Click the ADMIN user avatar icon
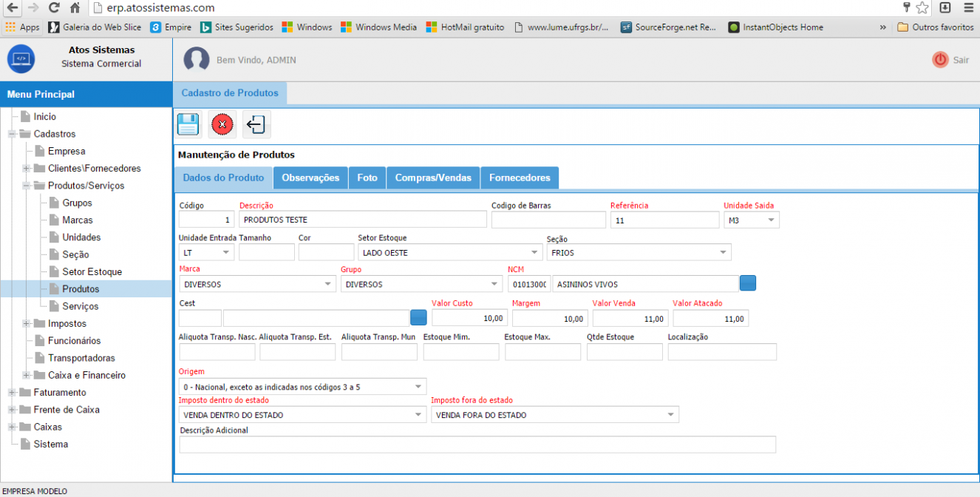The height and width of the screenshot is (497, 980). [x=197, y=59]
